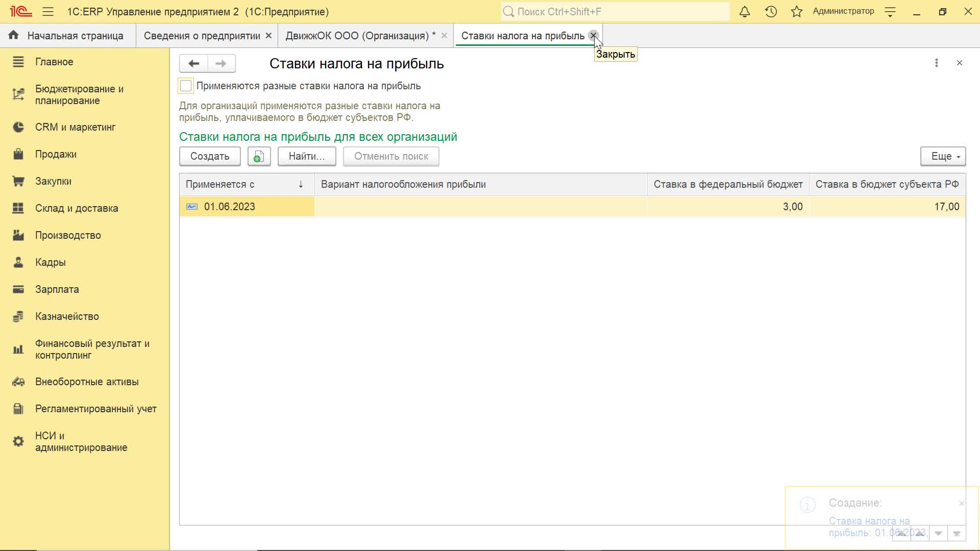Click the Казначейство coins icon
The height and width of the screenshot is (551, 980).
[18, 316]
